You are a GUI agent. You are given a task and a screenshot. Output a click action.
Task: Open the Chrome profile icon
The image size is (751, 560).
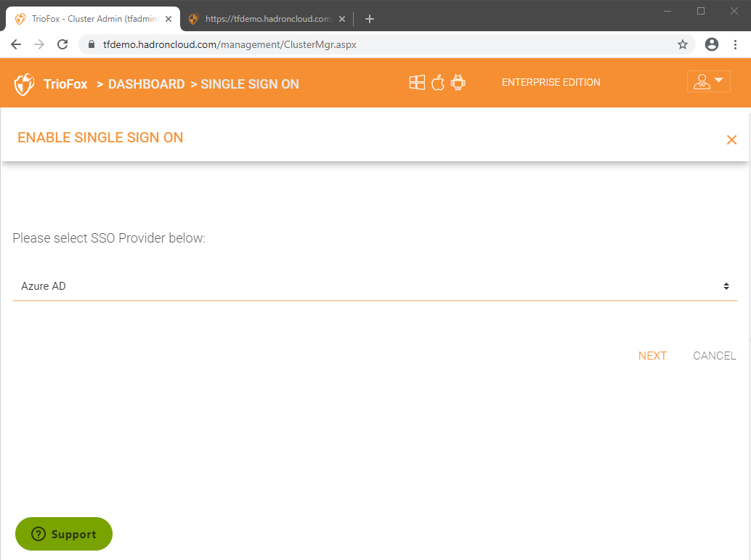[x=712, y=44]
